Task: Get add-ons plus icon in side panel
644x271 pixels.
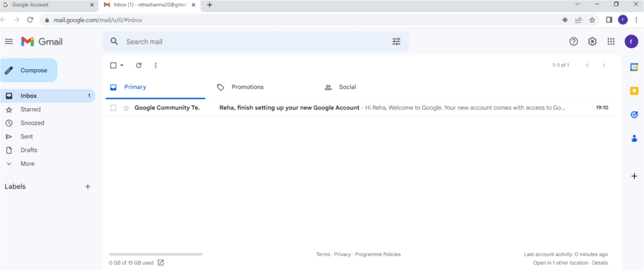Action: [x=634, y=176]
